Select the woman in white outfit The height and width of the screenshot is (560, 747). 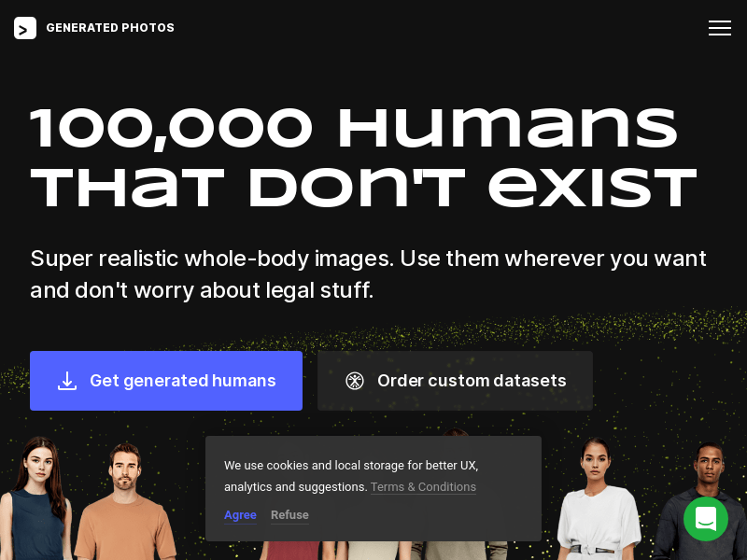coord(599,499)
